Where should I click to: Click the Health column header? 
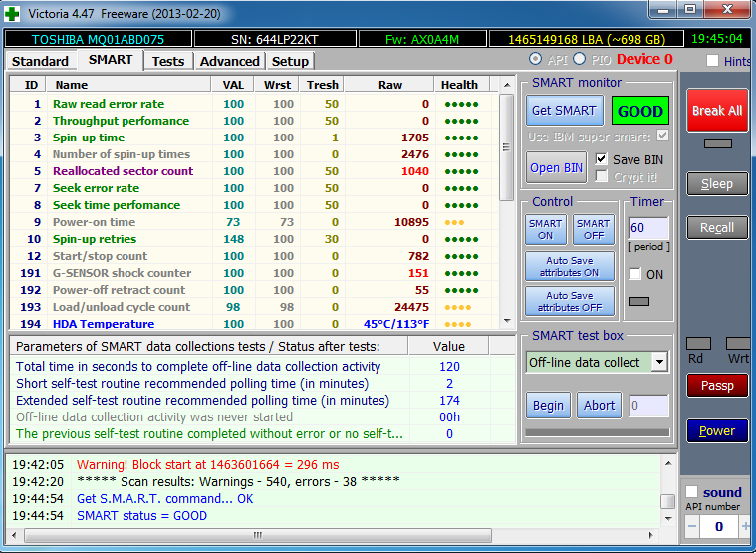tap(462, 85)
